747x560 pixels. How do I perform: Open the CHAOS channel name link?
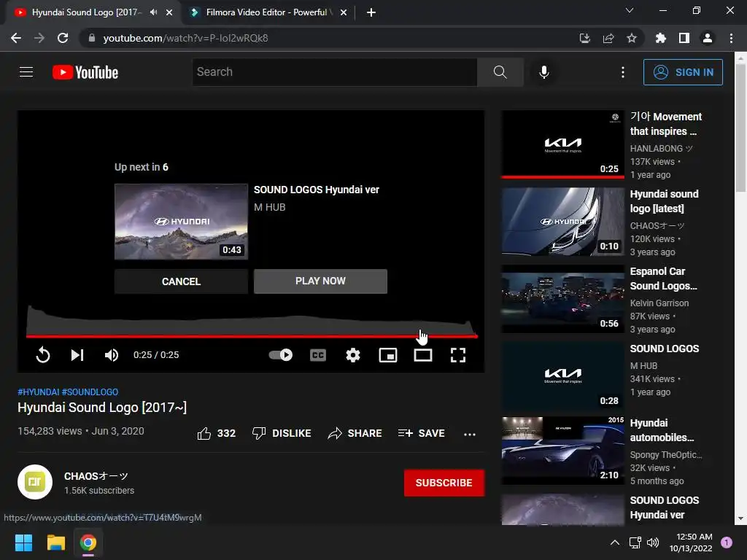pyautogui.click(x=96, y=476)
